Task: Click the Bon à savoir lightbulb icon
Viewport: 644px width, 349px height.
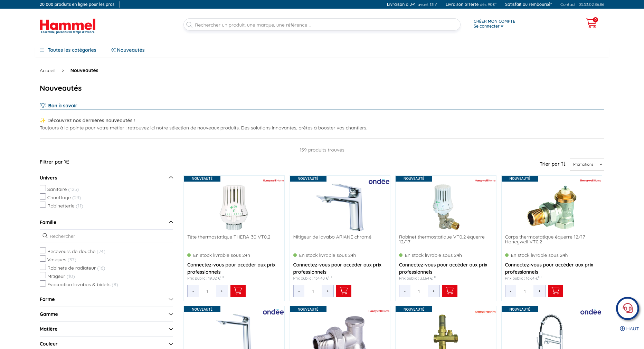Action: 43,105
